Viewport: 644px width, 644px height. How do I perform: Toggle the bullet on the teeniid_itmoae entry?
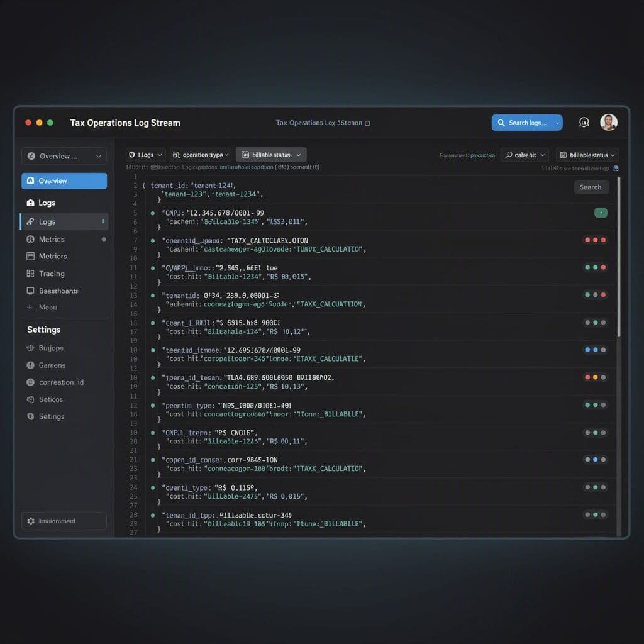[153, 350]
